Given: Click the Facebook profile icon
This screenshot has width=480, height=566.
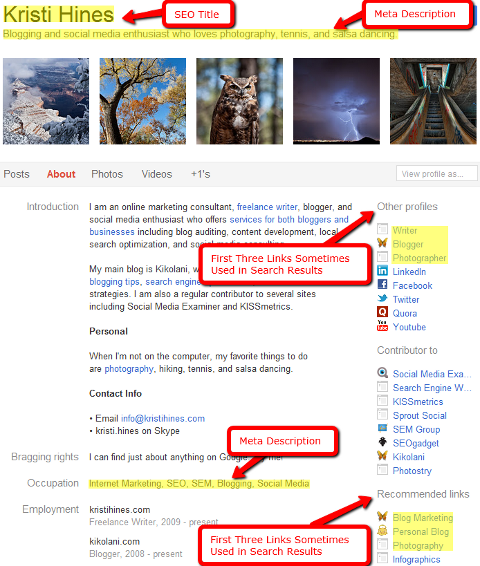Looking at the screenshot, I should click(x=382, y=284).
